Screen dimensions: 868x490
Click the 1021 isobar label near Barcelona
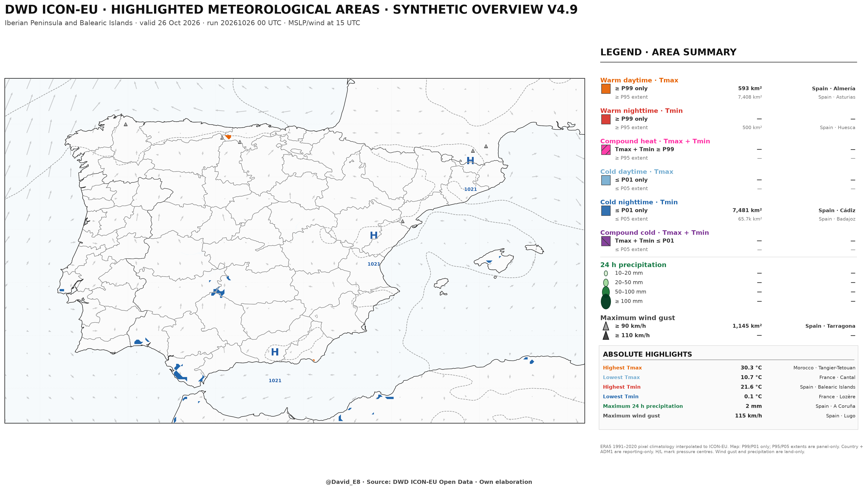[470, 189]
